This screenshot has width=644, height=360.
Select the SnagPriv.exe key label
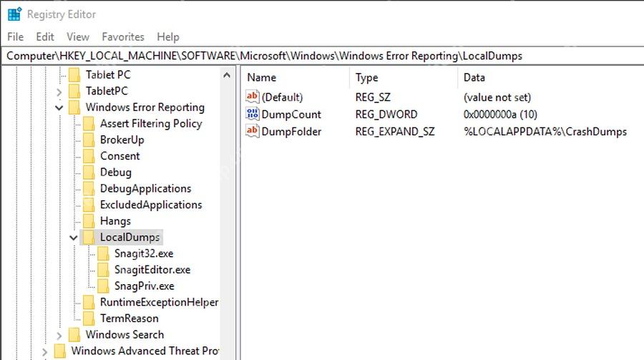(144, 286)
